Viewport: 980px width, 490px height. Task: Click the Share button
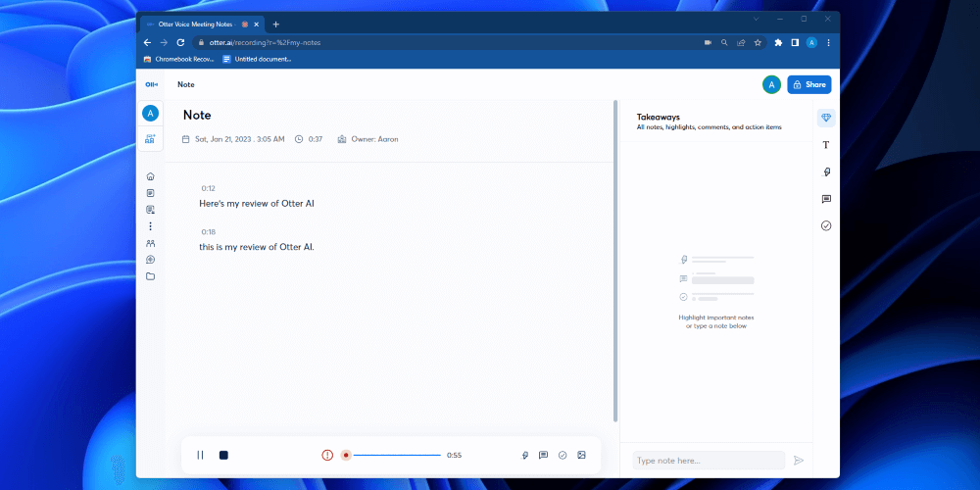point(809,84)
